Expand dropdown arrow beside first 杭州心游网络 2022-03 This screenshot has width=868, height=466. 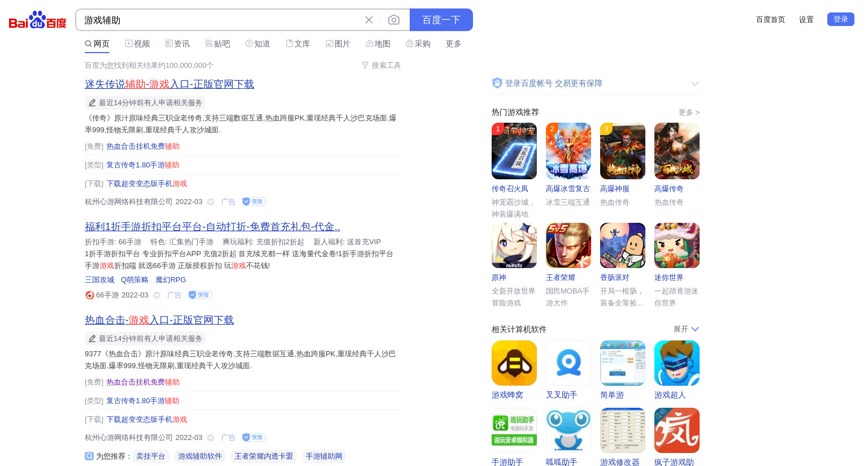[211, 202]
